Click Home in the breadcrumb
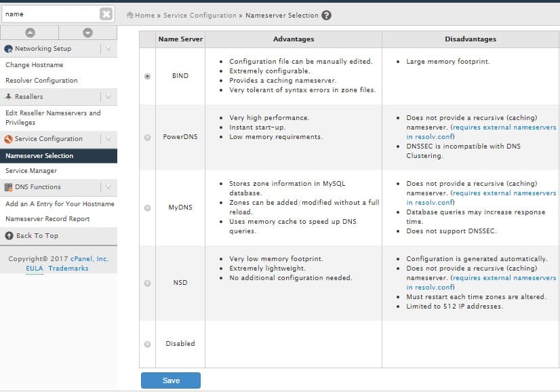This screenshot has height=392, width=560. [x=144, y=16]
